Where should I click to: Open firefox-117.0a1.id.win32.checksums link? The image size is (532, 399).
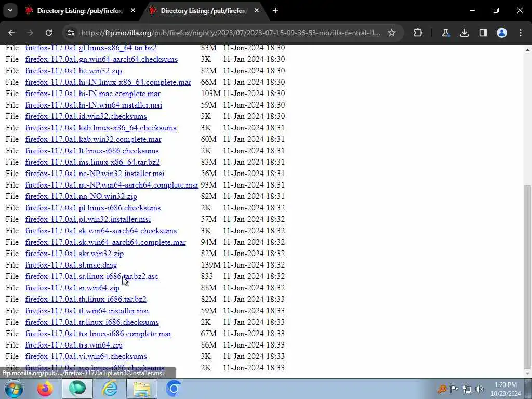point(86,117)
